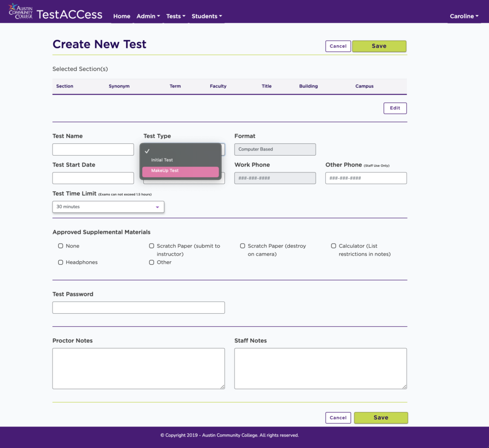The image size is (489, 448).
Task: Open the Tests menu
Action: pos(175,16)
